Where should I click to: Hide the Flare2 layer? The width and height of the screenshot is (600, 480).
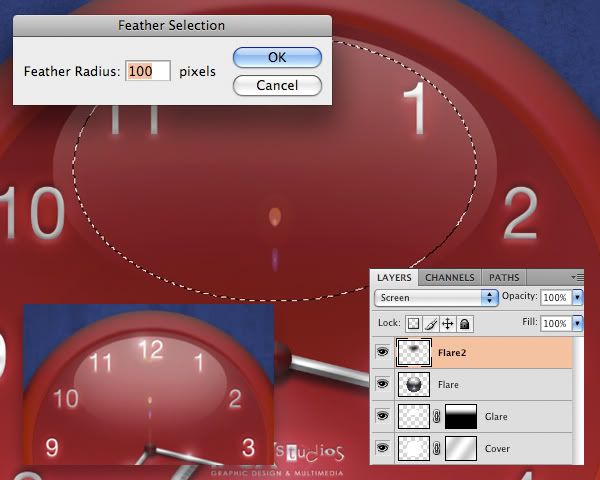(x=382, y=352)
